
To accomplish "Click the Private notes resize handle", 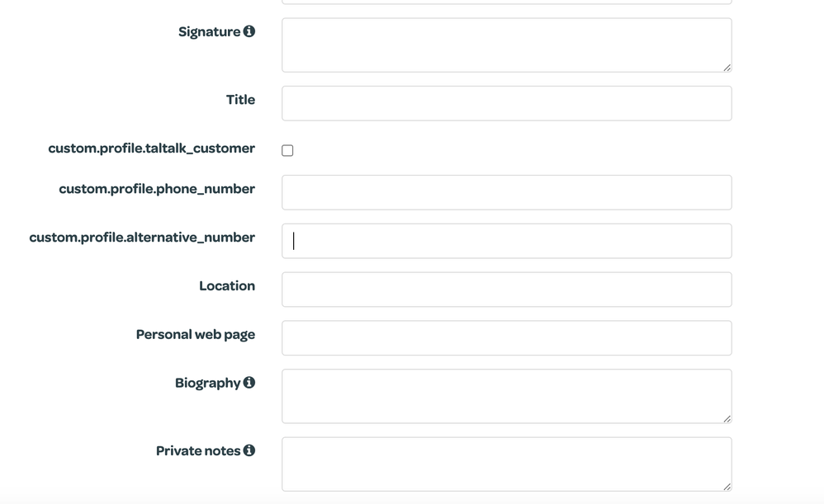I will (727, 486).
